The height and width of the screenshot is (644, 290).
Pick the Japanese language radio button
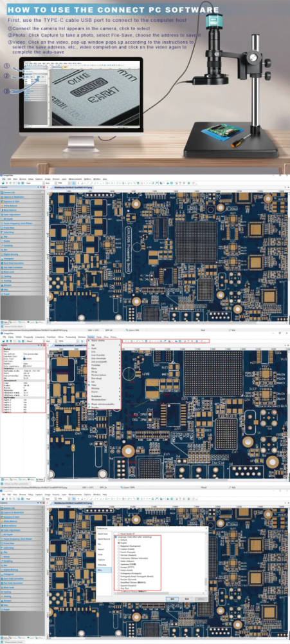click(119, 564)
